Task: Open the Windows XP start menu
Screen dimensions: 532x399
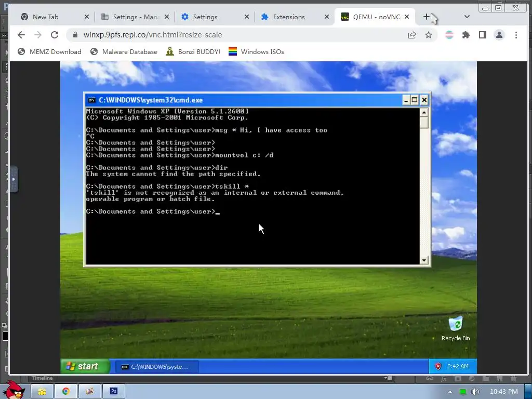Action: pyautogui.click(x=85, y=366)
